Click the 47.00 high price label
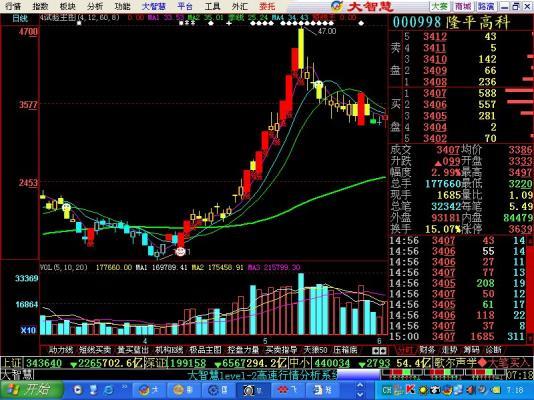 tap(327, 31)
